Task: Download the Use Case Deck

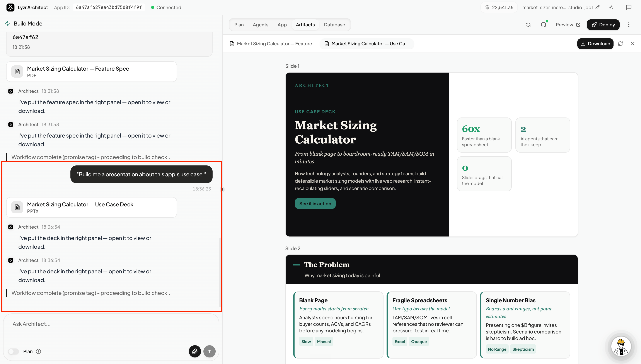Action: pyautogui.click(x=595, y=44)
